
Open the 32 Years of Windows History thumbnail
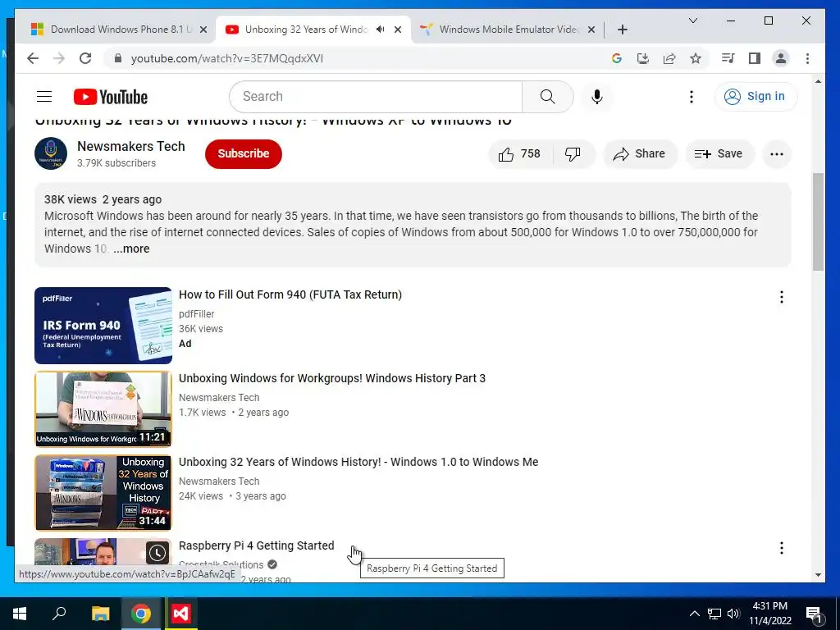coord(103,493)
